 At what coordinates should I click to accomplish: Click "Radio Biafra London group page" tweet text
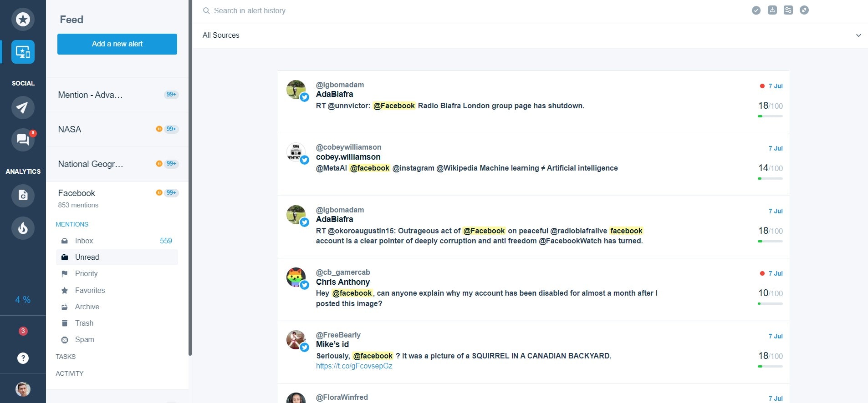click(x=475, y=106)
